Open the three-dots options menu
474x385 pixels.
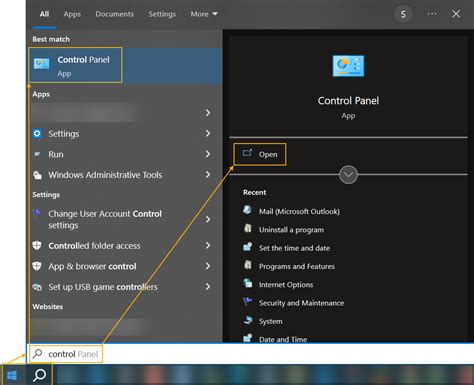click(432, 14)
